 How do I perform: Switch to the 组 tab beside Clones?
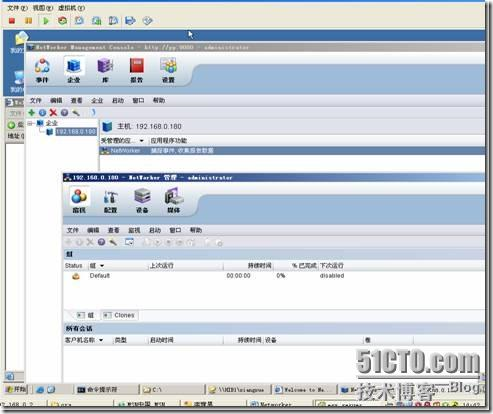pos(86,315)
